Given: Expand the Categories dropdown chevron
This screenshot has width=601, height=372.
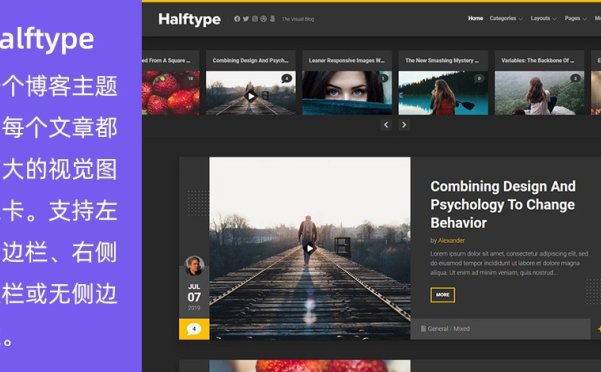Looking at the screenshot, I should click(x=521, y=19).
